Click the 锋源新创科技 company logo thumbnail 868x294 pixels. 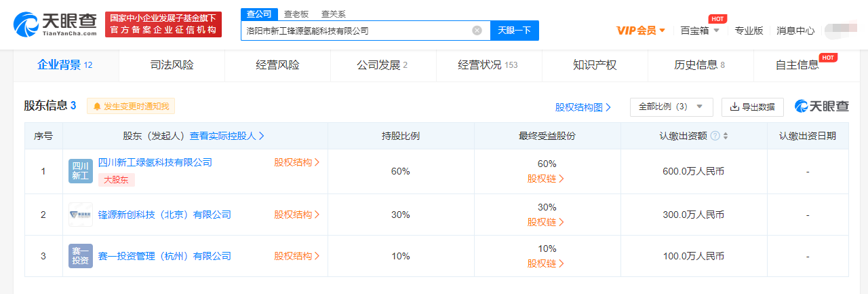pos(80,215)
